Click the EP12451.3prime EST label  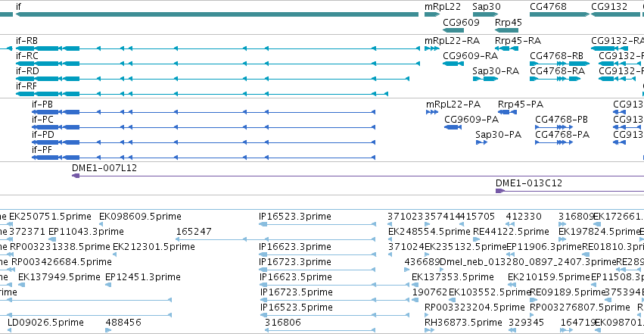pyautogui.click(x=143, y=277)
